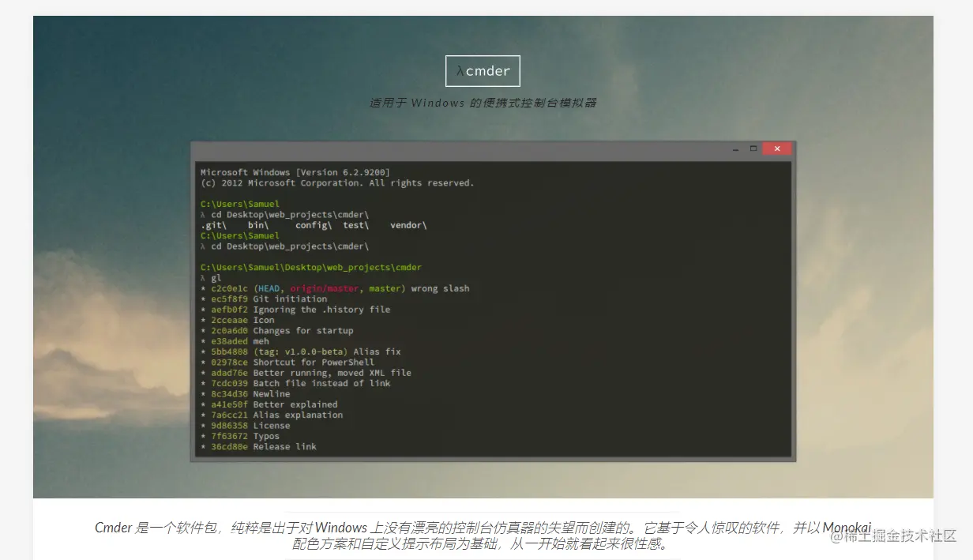The width and height of the screenshot is (973, 560).
Task: Click the console screenshot image
Action: (x=494, y=301)
